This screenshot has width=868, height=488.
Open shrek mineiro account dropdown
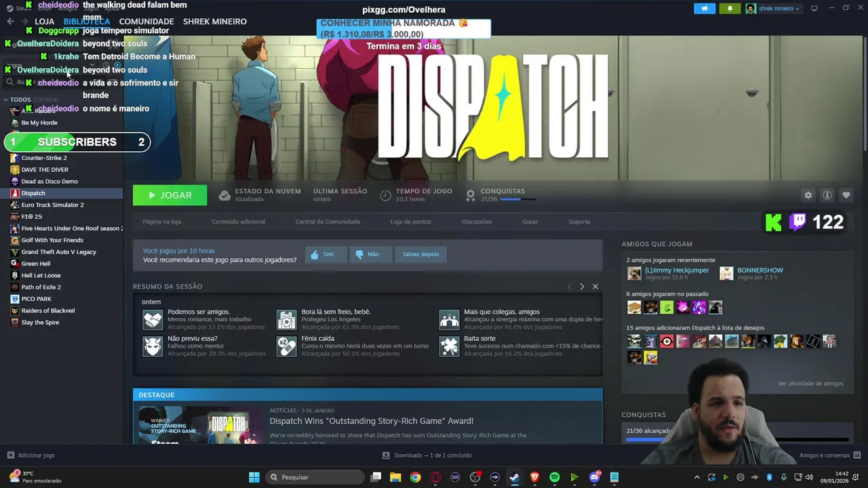tap(773, 9)
